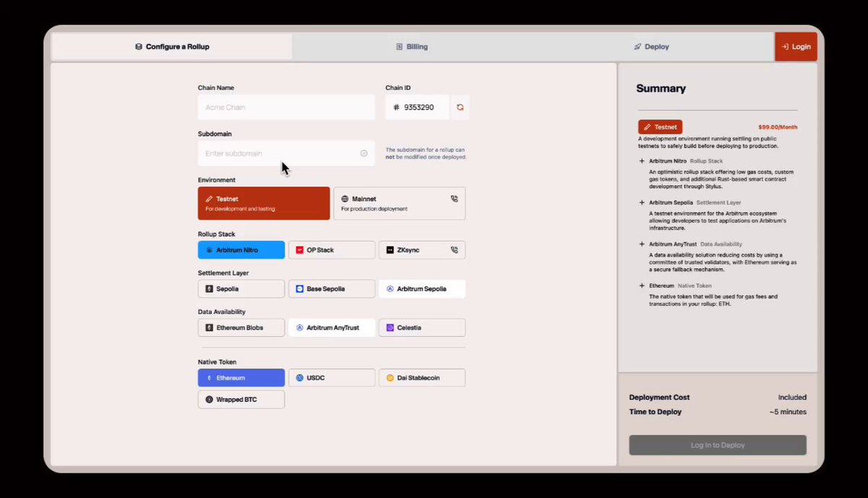
Task: Click the check icon in subdomain field
Action: pos(364,153)
